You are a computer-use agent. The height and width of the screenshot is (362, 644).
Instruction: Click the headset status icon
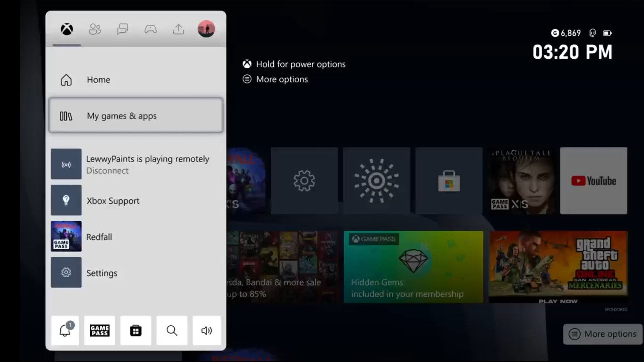click(593, 33)
